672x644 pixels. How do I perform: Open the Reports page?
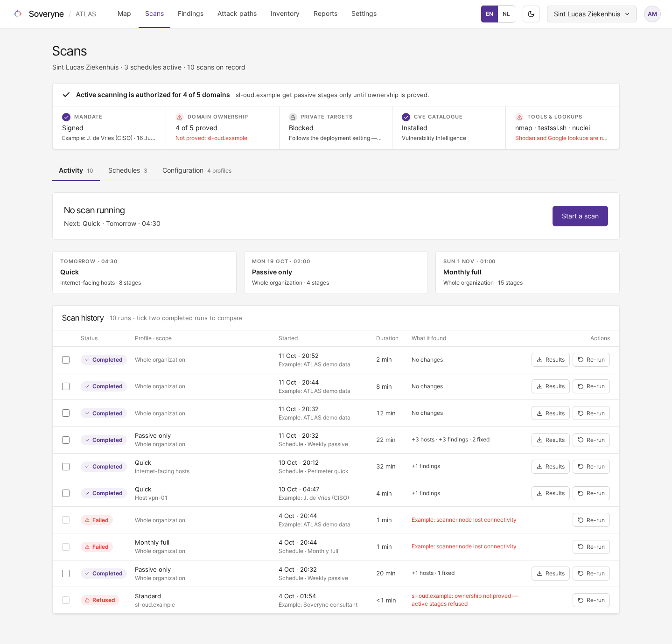[325, 14]
